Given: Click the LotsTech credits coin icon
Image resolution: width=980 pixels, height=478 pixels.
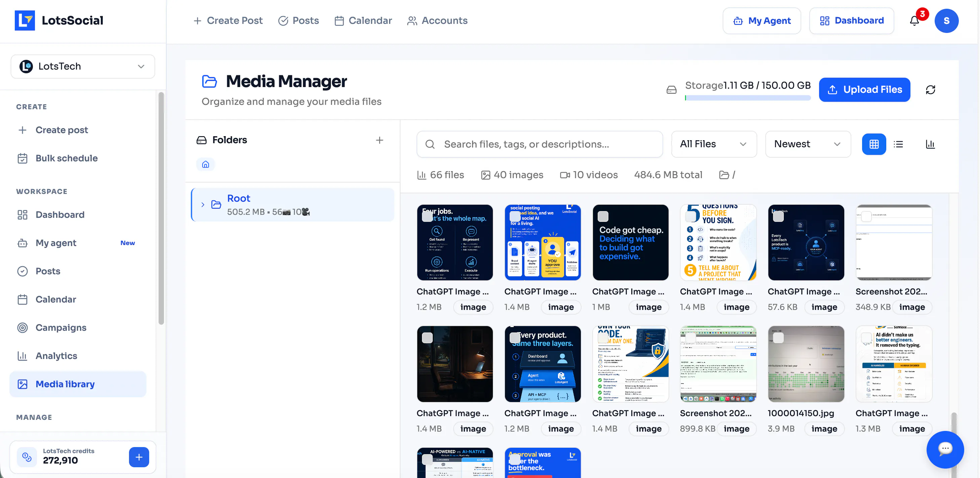Looking at the screenshot, I should click(27, 457).
